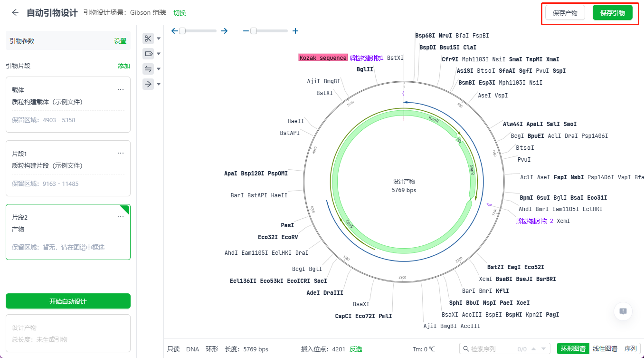Click the zoom slider handle

click(254, 31)
